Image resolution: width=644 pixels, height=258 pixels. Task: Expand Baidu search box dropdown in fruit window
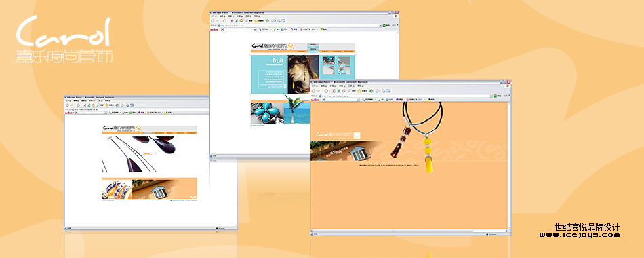tap(255, 29)
